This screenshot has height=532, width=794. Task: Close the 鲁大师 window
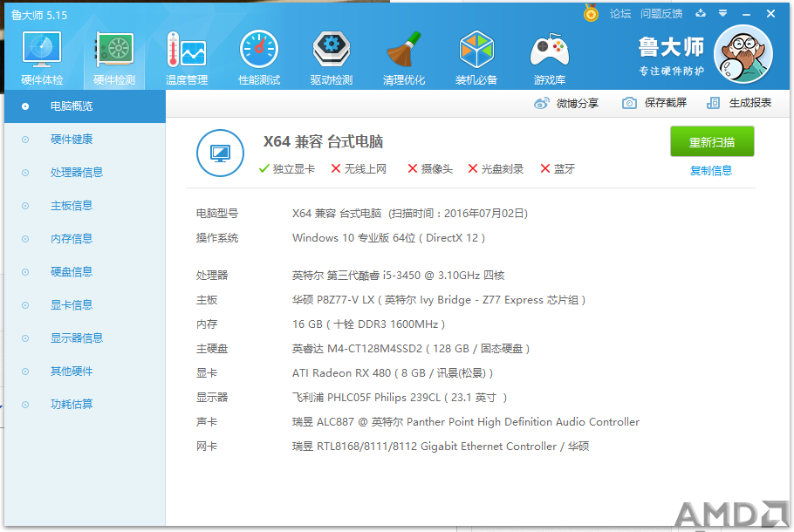[770, 14]
